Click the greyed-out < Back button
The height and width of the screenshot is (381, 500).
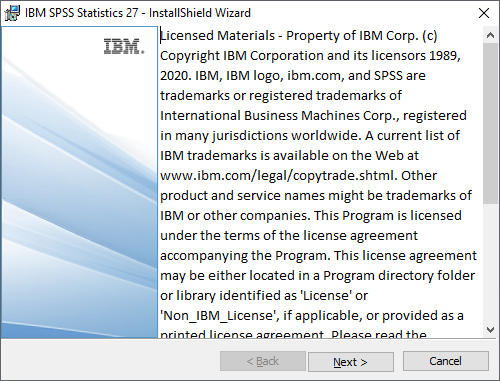[263, 361]
